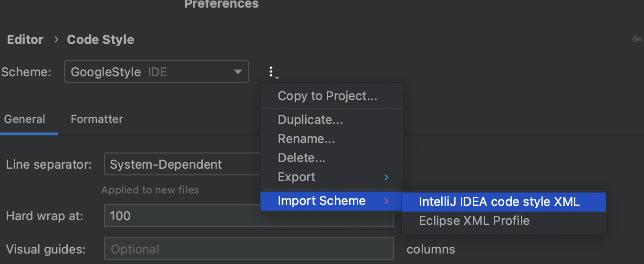644x264 pixels.
Task: Select Copy to Project... menu entry
Action: click(x=327, y=96)
